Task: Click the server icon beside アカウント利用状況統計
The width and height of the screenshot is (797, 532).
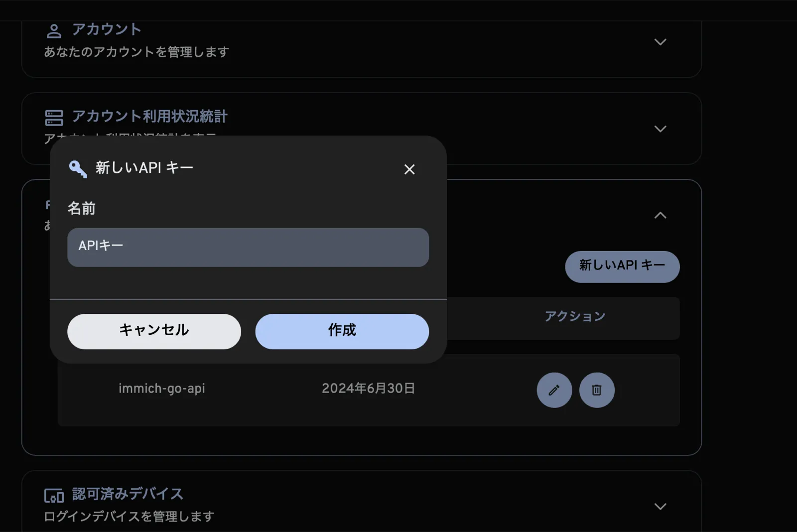Action: pos(54,117)
